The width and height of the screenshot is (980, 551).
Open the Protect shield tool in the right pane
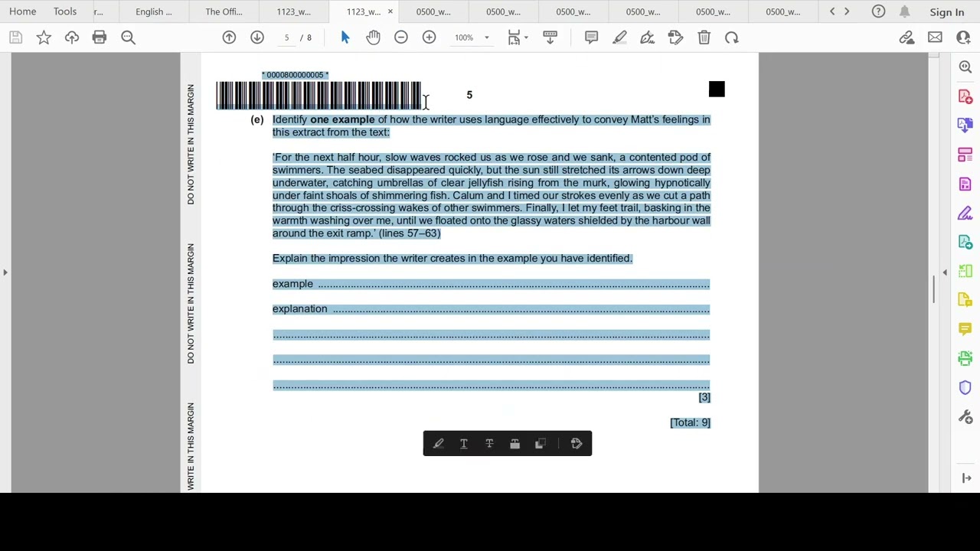tap(965, 387)
